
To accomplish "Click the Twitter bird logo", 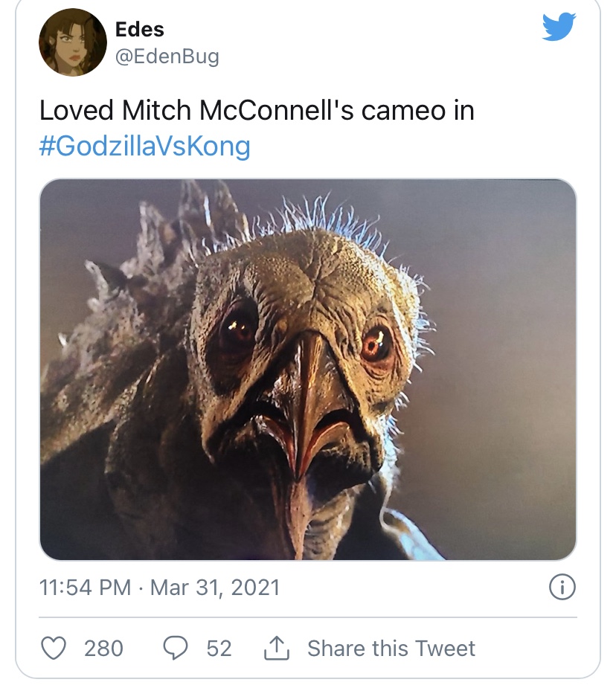I will (559, 28).
